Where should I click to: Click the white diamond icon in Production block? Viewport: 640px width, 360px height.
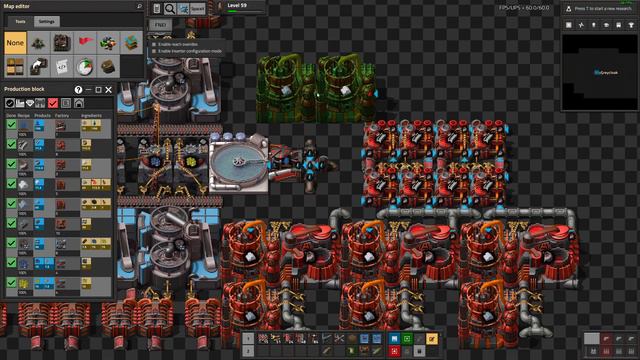click(x=30, y=103)
